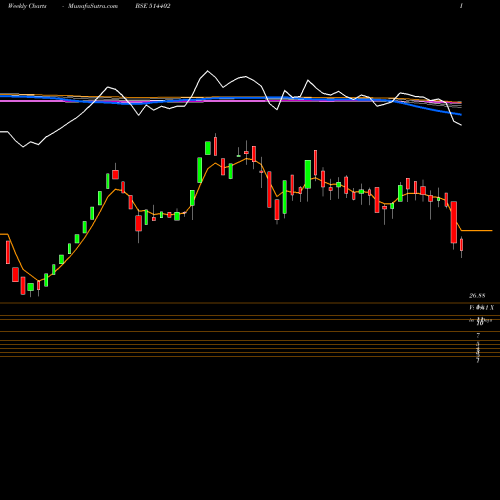Click the 'MunafaSutra.com' label

(93, 6)
